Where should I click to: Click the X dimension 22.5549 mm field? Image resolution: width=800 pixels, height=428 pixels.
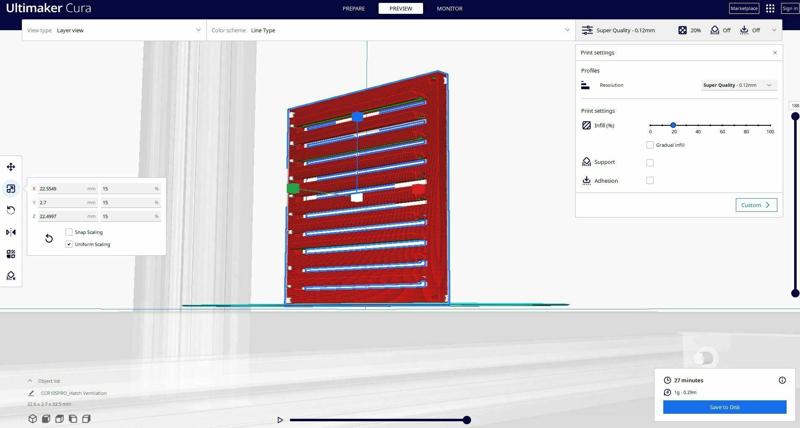(x=67, y=189)
